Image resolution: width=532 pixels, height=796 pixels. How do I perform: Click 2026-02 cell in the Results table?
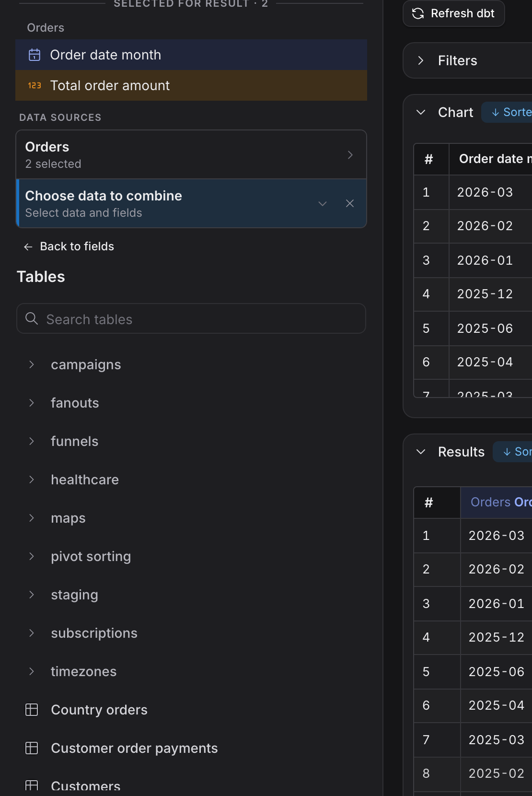point(497,569)
